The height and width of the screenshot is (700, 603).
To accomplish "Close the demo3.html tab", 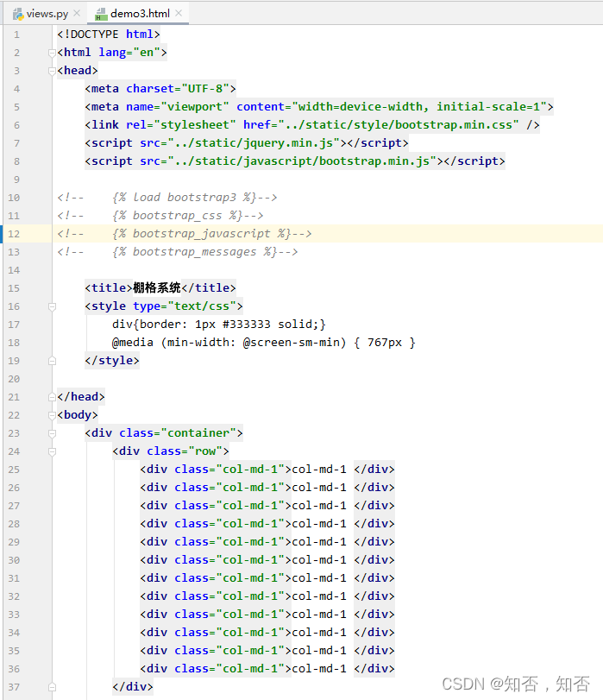I will tap(179, 14).
